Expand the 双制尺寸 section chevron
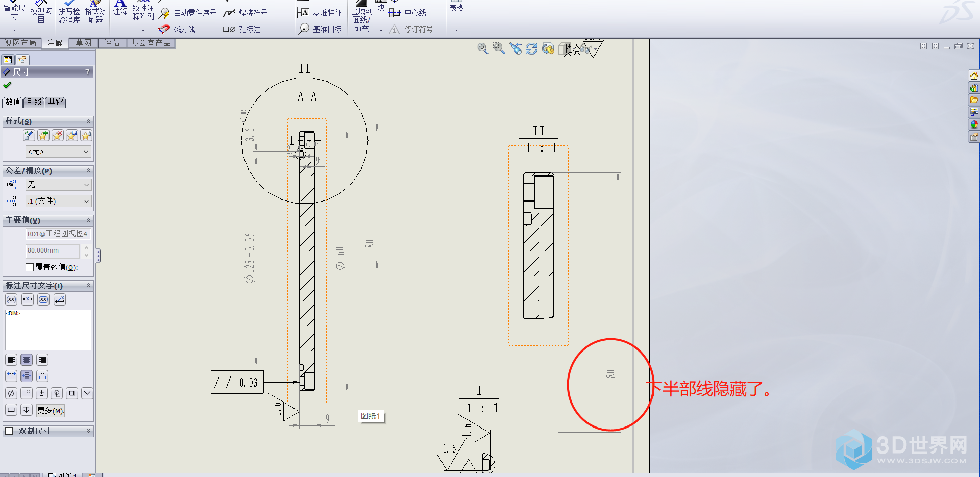The image size is (980, 477). (x=88, y=431)
